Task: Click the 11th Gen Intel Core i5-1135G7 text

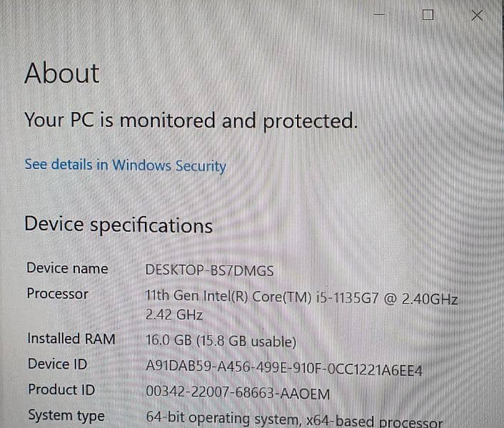Action: [301, 299]
